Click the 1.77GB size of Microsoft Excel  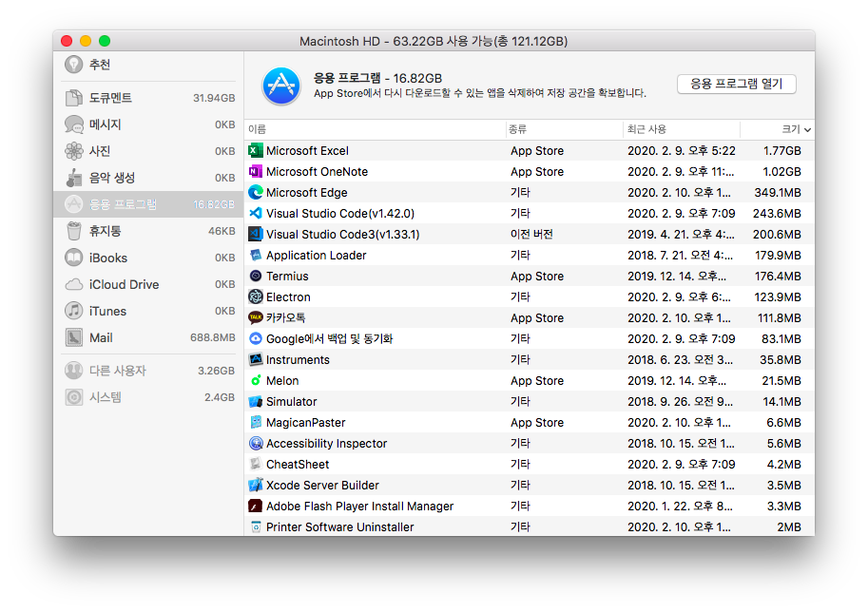(781, 150)
